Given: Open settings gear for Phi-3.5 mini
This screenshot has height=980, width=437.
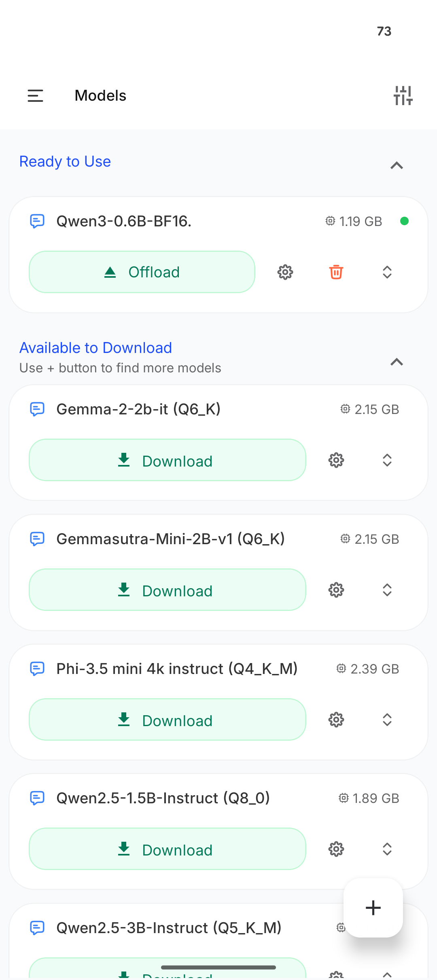Looking at the screenshot, I should [x=336, y=720].
